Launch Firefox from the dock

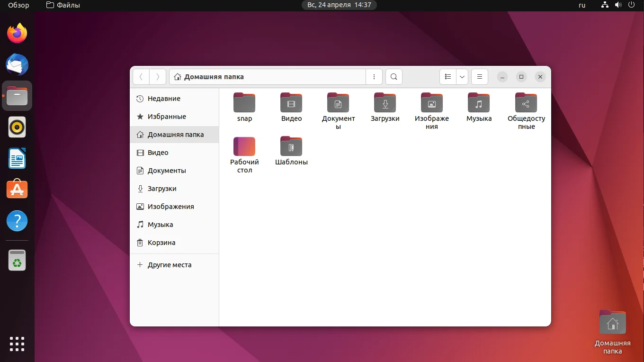17,33
